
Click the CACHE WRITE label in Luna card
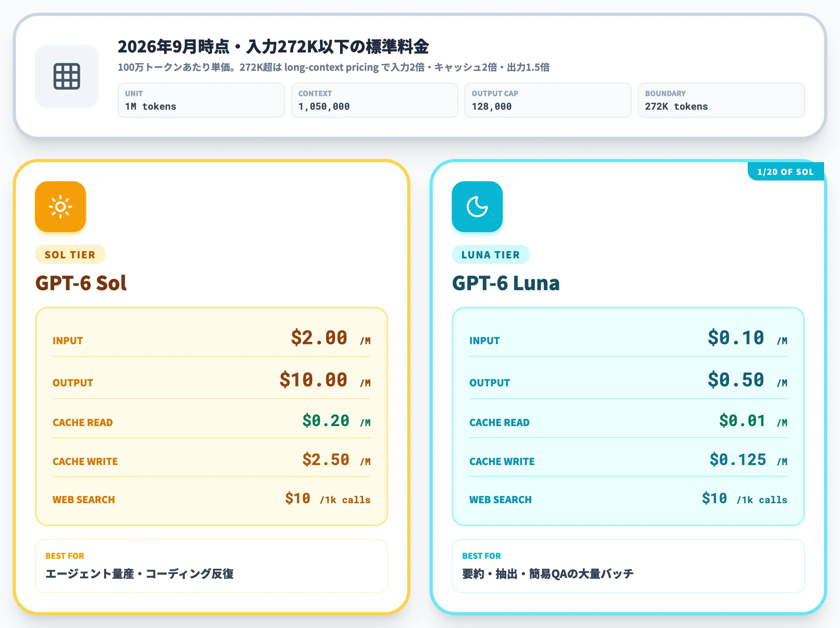point(502,462)
